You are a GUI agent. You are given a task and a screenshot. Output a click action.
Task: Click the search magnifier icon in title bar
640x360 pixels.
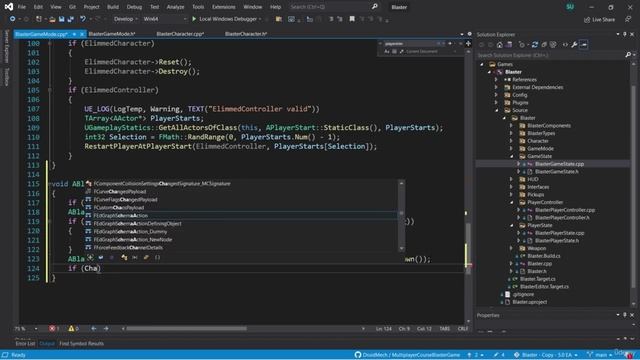(375, 7)
